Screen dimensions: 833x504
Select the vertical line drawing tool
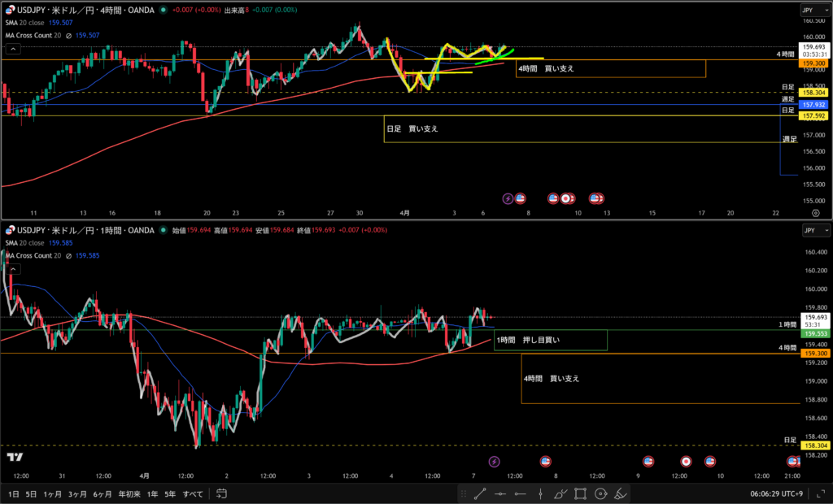540,493
